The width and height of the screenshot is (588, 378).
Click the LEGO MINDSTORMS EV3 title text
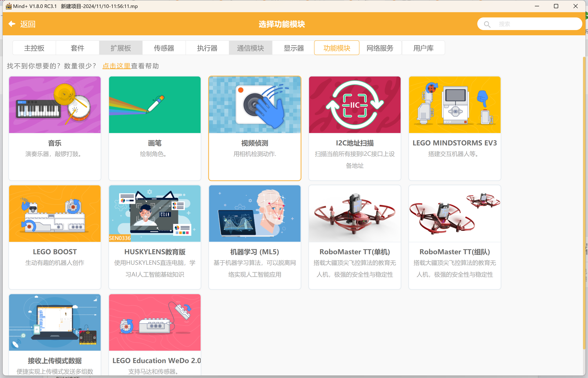(x=455, y=143)
